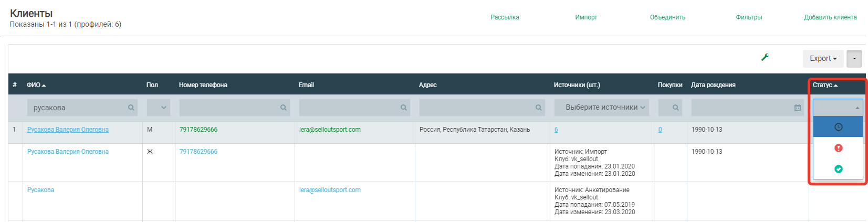The image size is (868, 222).
Task: Expand the Выберите источники dropdown
Action: pyautogui.click(x=602, y=108)
